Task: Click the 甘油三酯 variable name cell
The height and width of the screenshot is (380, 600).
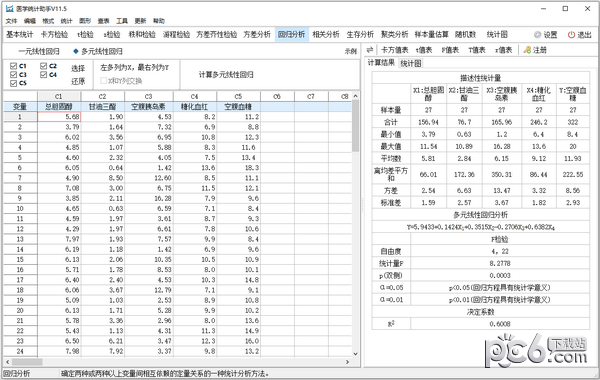Action: (x=103, y=107)
